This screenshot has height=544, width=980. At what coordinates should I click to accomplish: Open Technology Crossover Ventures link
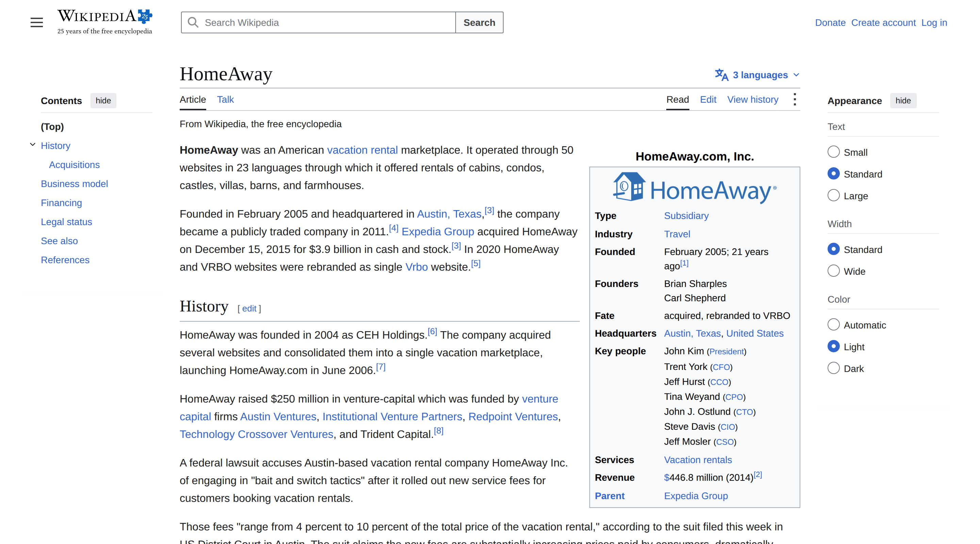257,434
